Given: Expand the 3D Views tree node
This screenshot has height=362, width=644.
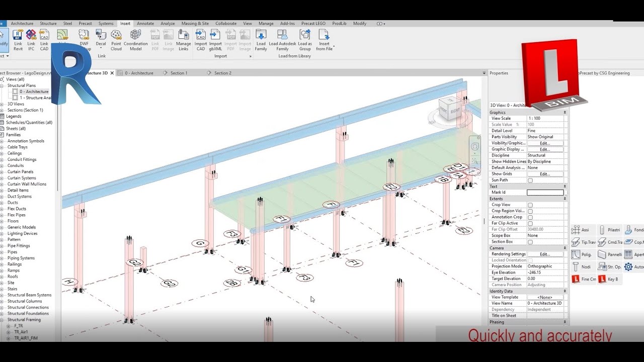Looking at the screenshot, I should [2, 104].
